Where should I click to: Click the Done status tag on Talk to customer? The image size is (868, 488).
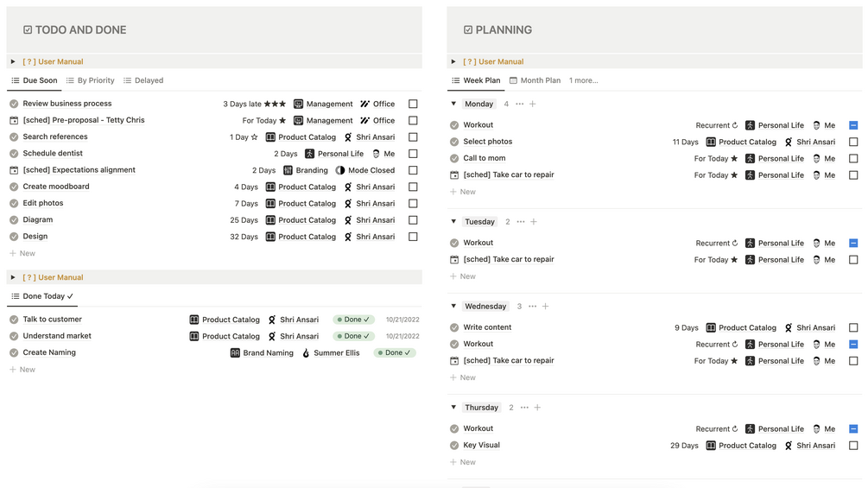pyautogui.click(x=353, y=320)
